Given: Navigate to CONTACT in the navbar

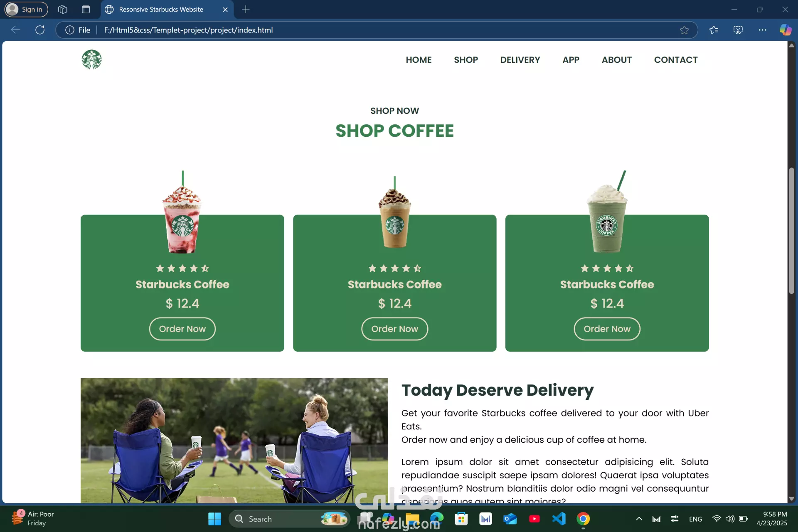Looking at the screenshot, I should click(676, 60).
